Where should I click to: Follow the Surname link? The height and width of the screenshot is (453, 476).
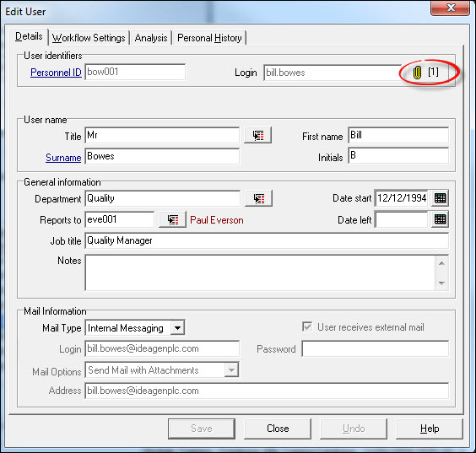coord(63,158)
